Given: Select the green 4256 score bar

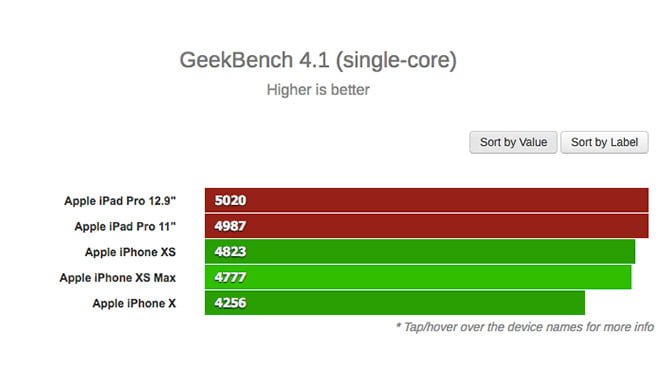Looking at the screenshot, I should point(395,303).
